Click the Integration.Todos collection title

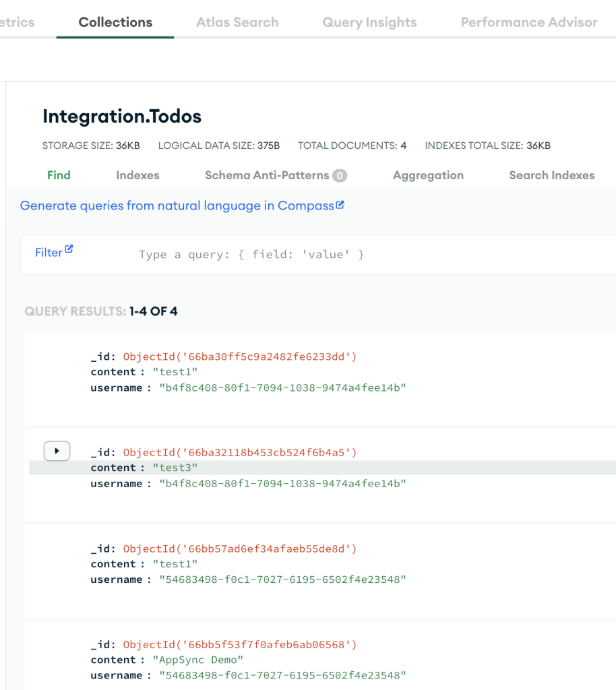pos(121,116)
